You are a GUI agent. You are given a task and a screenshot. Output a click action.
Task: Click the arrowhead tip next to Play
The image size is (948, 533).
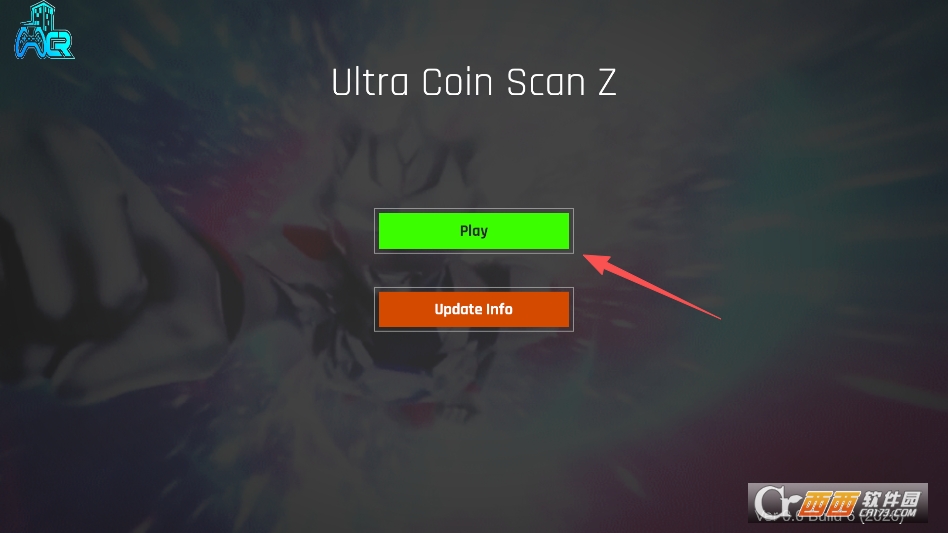[x=588, y=258]
